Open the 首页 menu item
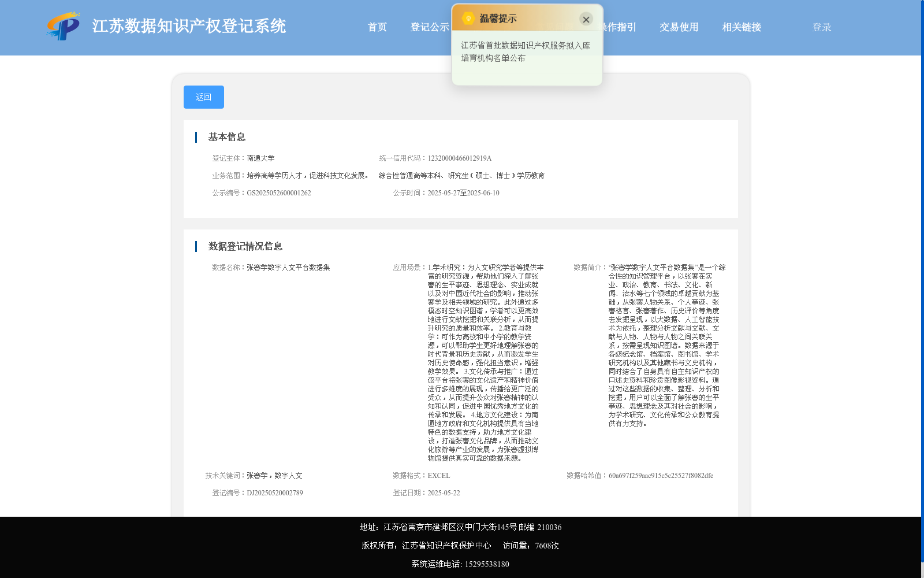924x578 pixels. point(377,27)
